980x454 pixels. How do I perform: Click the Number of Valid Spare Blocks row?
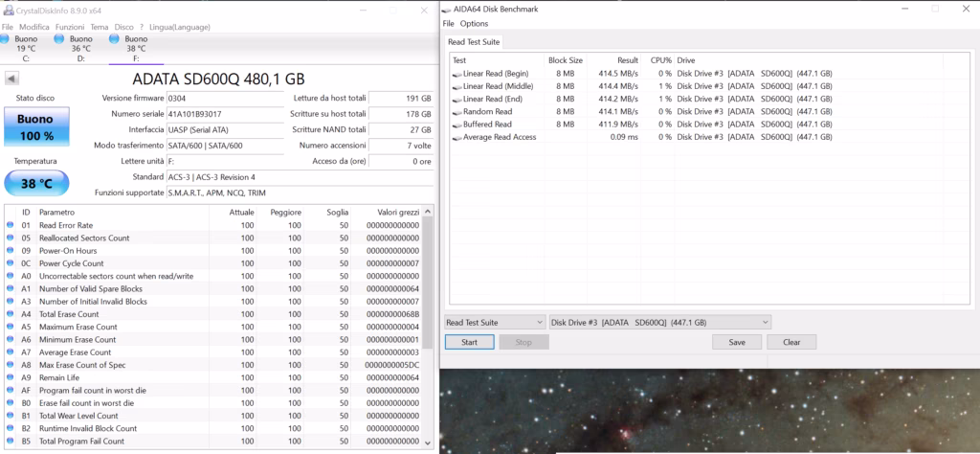tap(213, 289)
